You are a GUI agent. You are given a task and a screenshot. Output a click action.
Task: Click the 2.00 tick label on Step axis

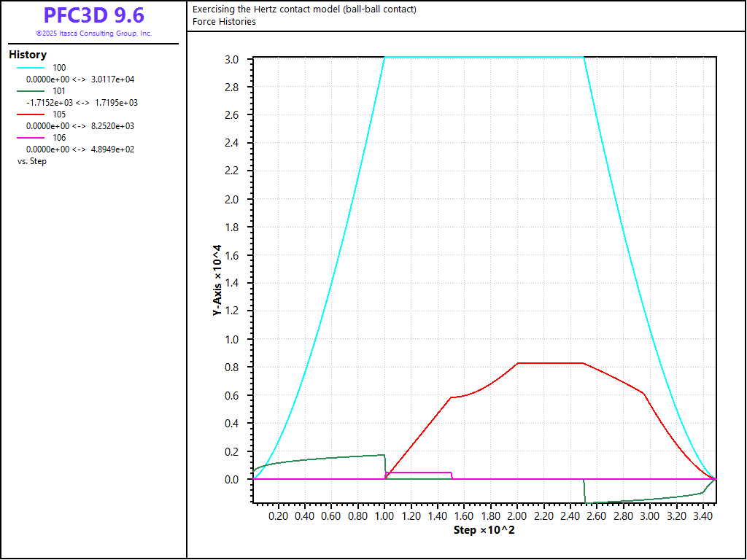point(516,516)
